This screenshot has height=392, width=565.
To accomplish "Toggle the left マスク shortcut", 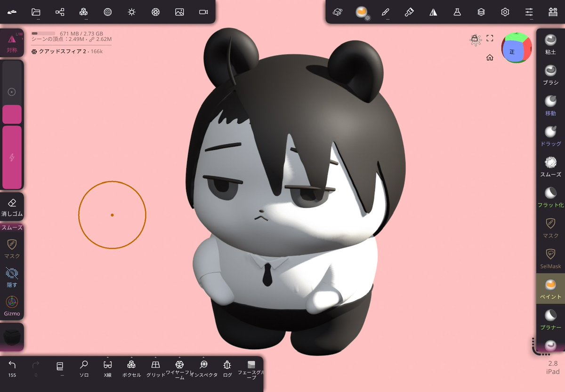I will [x=12, y=248].
